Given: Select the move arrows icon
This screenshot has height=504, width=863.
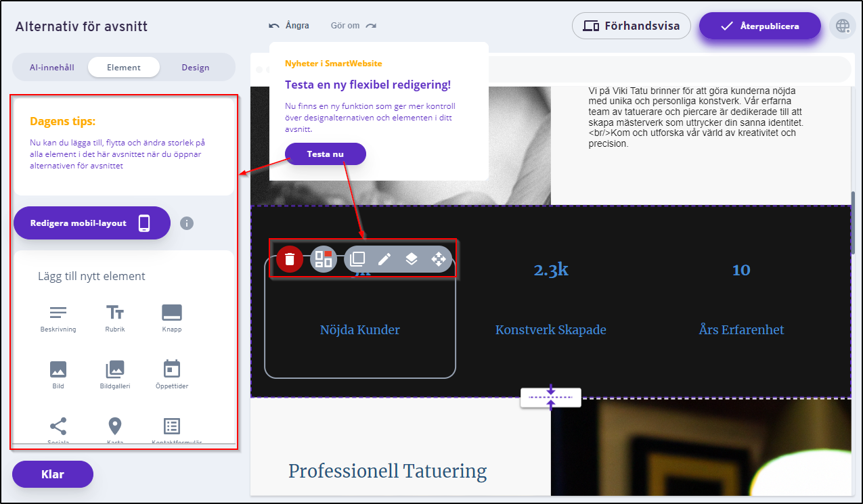Looking at the screenshot, I should click(438, 259).
